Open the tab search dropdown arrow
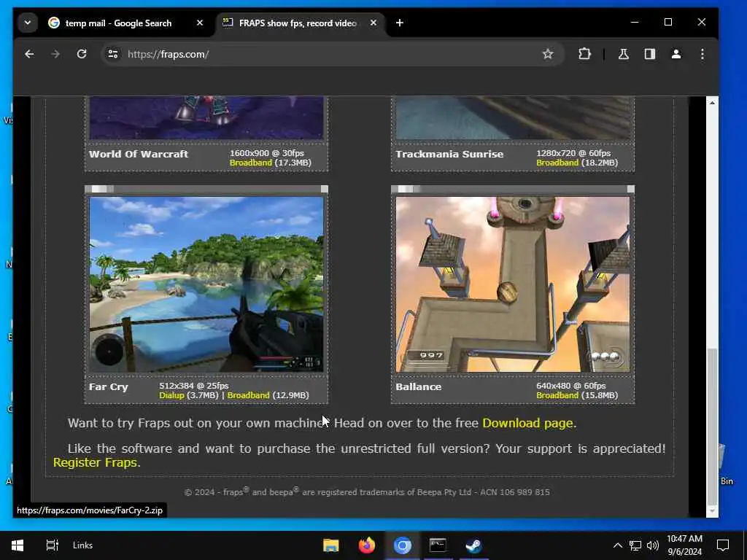Image resolution: width=747 pixels, height=560 pixels. coord(28,23)
